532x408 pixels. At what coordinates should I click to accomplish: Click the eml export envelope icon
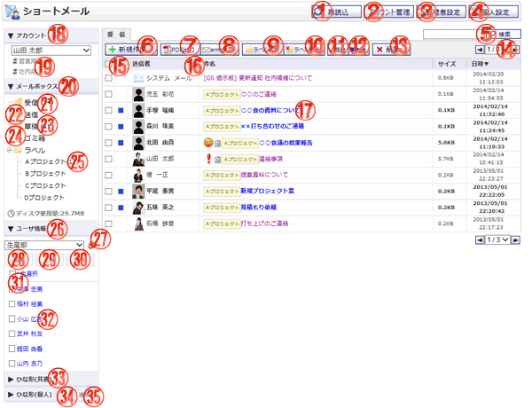click(207, 51)
